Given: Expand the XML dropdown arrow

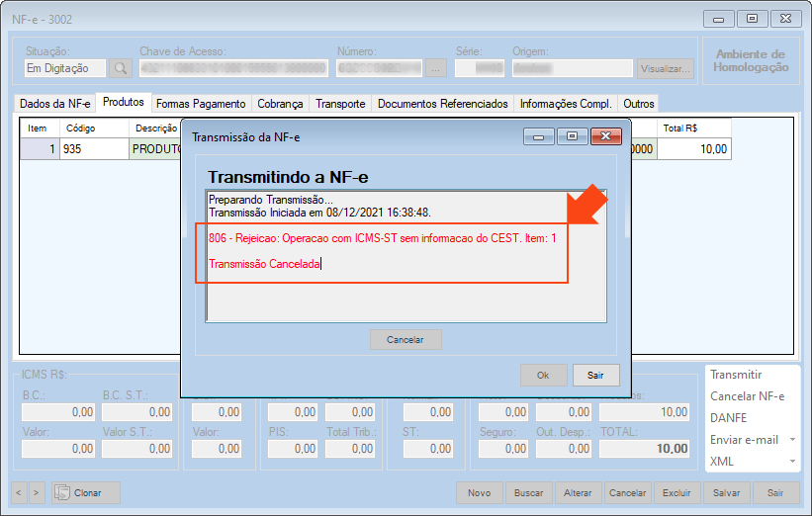Looking at the screenshot, I should coord(792,462).
